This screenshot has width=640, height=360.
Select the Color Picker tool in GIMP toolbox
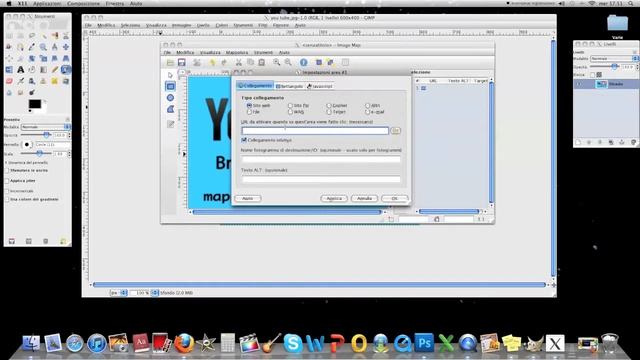[x=32, y=47]
